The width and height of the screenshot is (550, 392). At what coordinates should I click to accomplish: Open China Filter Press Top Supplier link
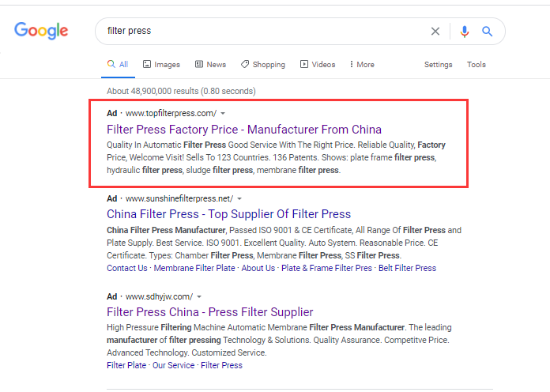(228, 214)
